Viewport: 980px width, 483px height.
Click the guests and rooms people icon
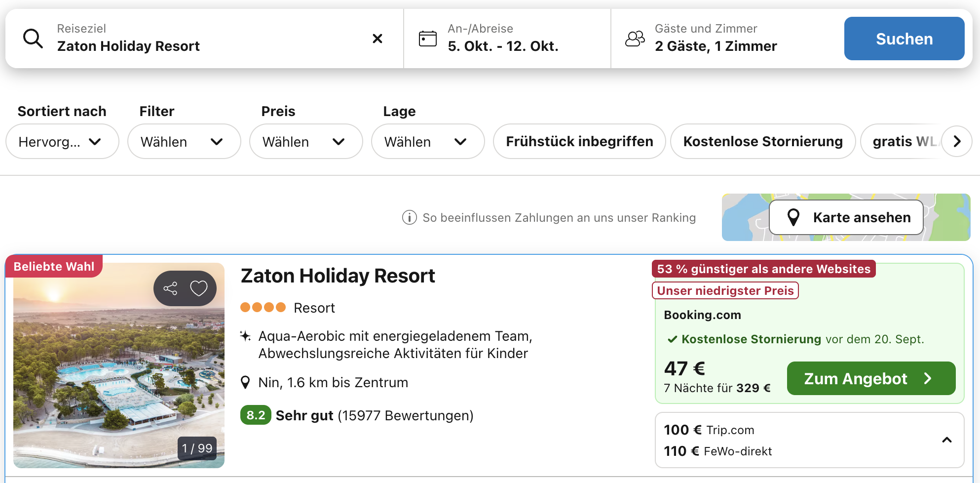click(x=635, y=39)
